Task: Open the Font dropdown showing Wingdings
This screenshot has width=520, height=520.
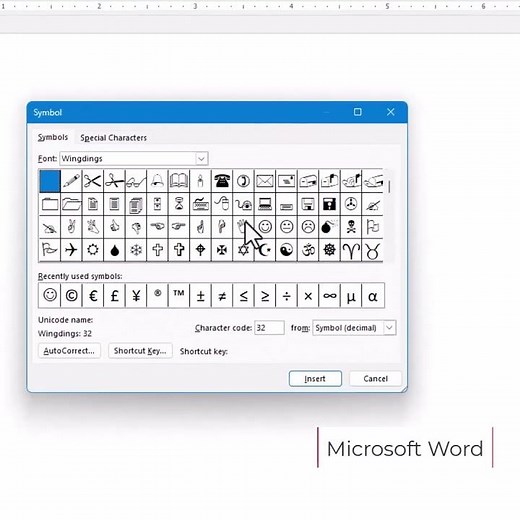Action: tap(134, 159)
